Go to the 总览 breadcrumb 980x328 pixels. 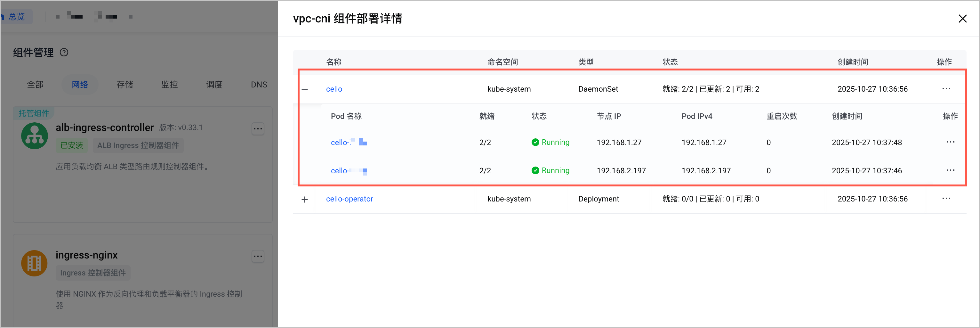pos(16,17)
